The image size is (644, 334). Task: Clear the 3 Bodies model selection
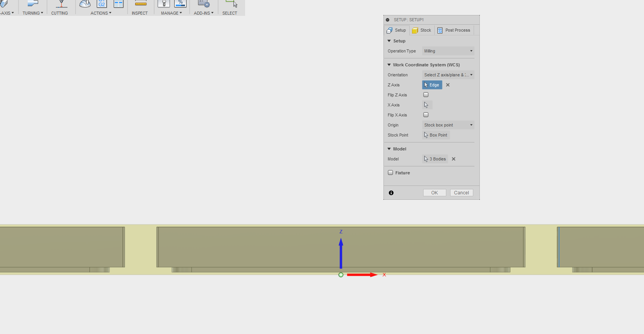tap(454, 159)
